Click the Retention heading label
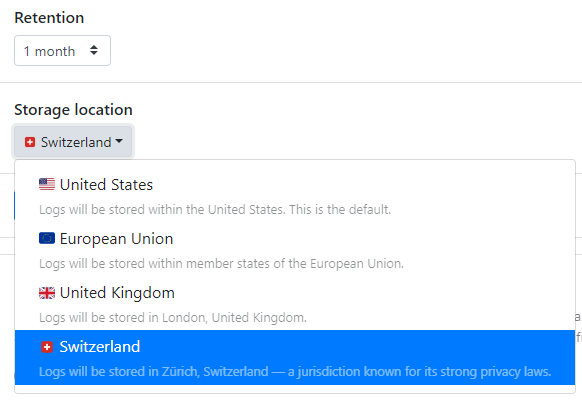Viewport: 582px width, 401px height. coord(49,18)
